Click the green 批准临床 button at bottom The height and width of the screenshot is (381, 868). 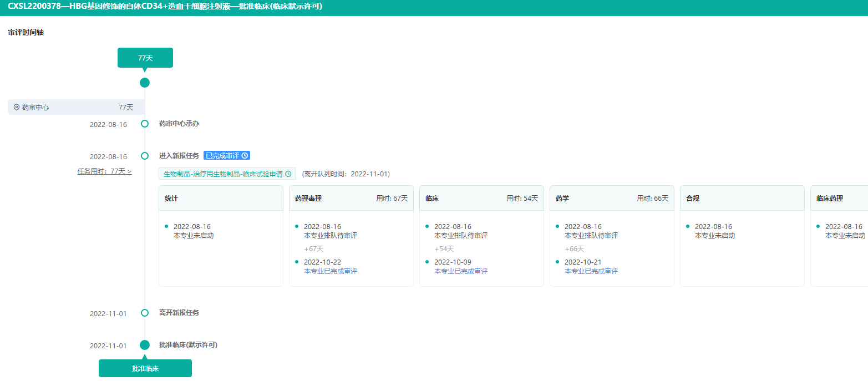click(145, 368)
